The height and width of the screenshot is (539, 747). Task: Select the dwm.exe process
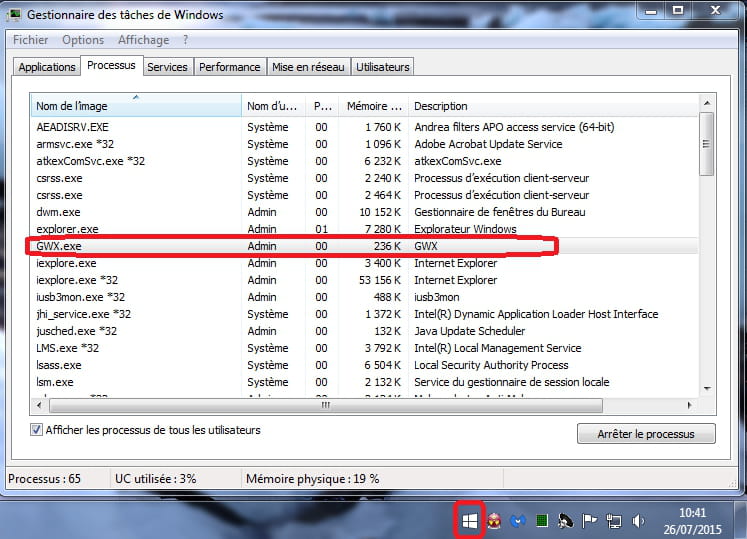pyautogui.click(x=364, y=212)
